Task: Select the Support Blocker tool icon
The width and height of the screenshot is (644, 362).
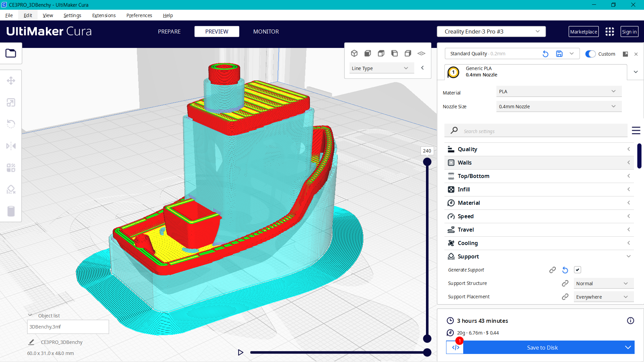Action: [11, 190]
